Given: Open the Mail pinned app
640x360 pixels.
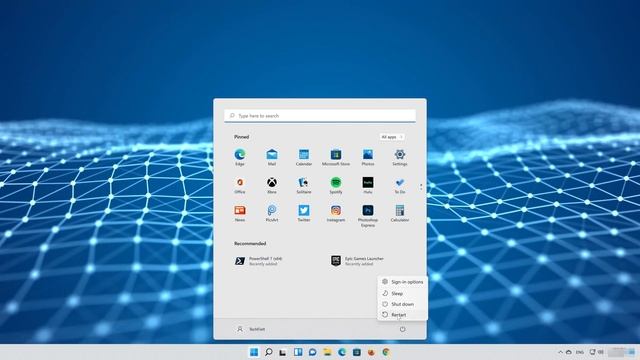Looking at the screenshot, I should (x=272, y=157).
